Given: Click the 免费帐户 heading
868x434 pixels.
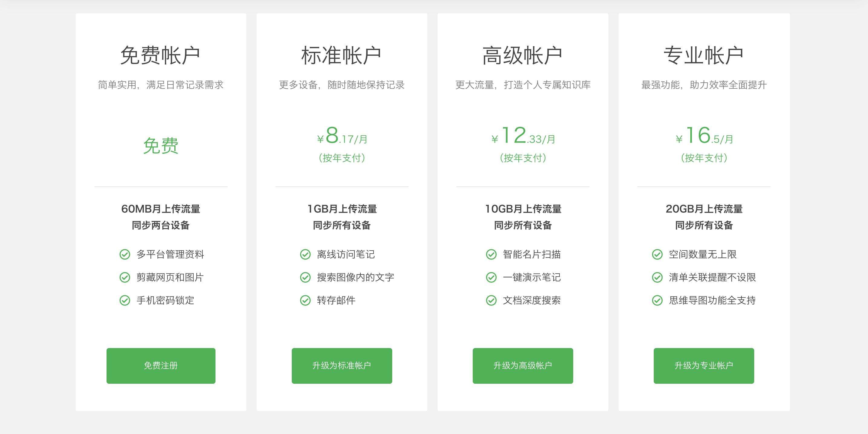Looking at the screenshot, I should click(161, 55).
